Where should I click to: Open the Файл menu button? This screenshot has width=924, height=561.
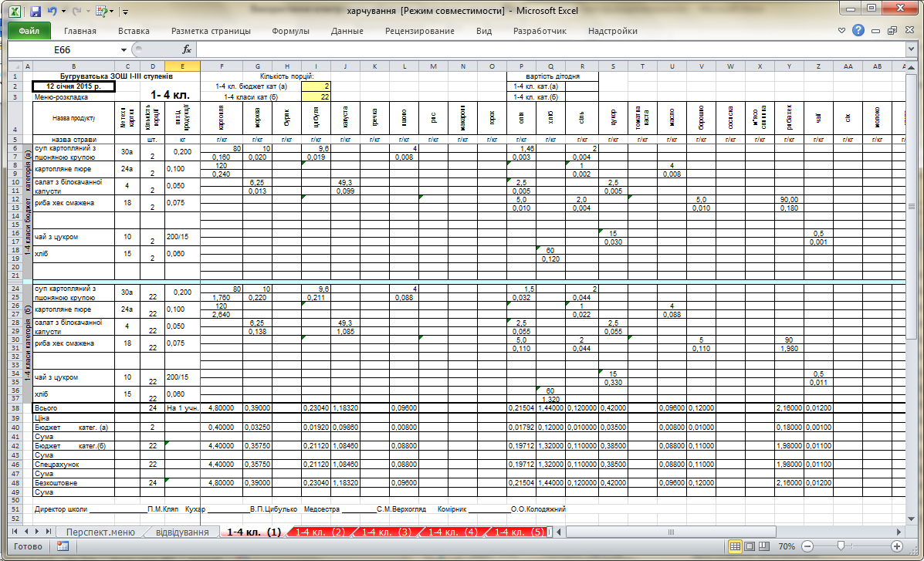click(x=29, y=31)
